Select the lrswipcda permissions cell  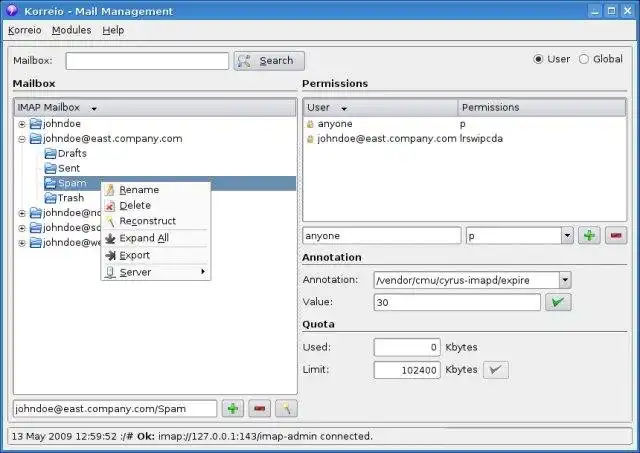click(x=481, y=139)
